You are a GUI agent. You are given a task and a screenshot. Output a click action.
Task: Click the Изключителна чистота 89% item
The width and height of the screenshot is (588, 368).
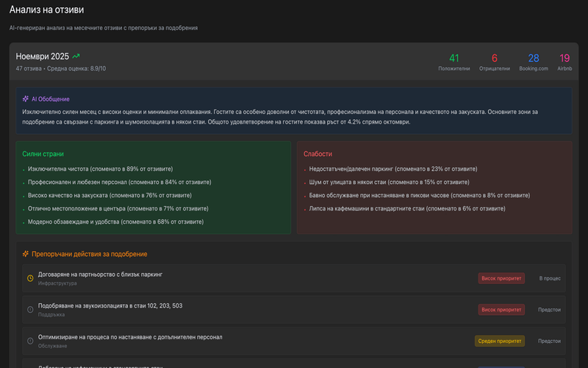tap(100, 169)
